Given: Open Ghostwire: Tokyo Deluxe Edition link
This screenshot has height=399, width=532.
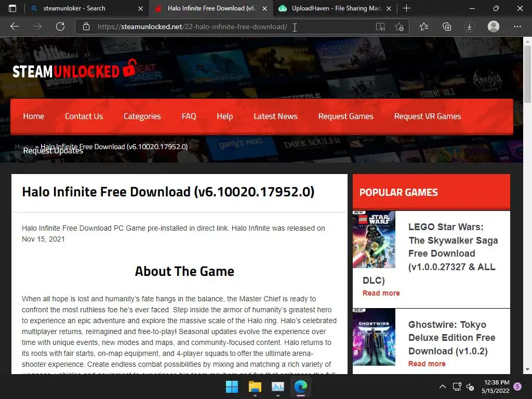Looking at the screenshot, I should click(x=451, y=338).
